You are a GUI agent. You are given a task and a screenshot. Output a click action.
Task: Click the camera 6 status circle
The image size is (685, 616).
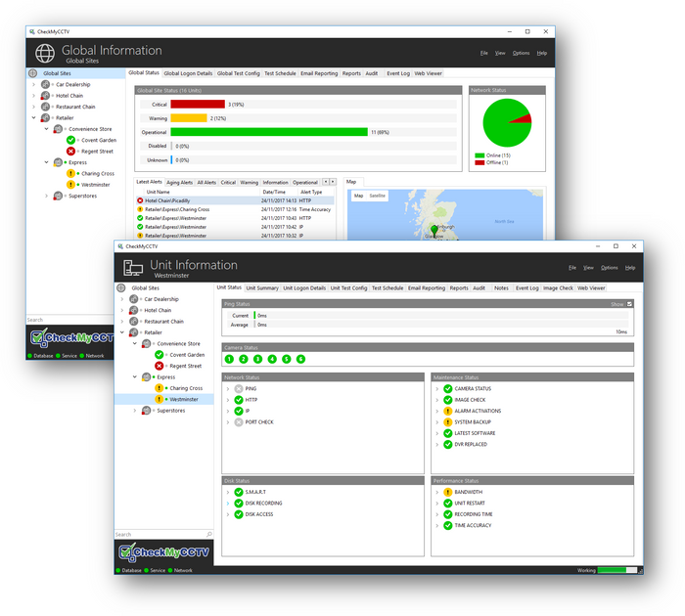point(300,359)
